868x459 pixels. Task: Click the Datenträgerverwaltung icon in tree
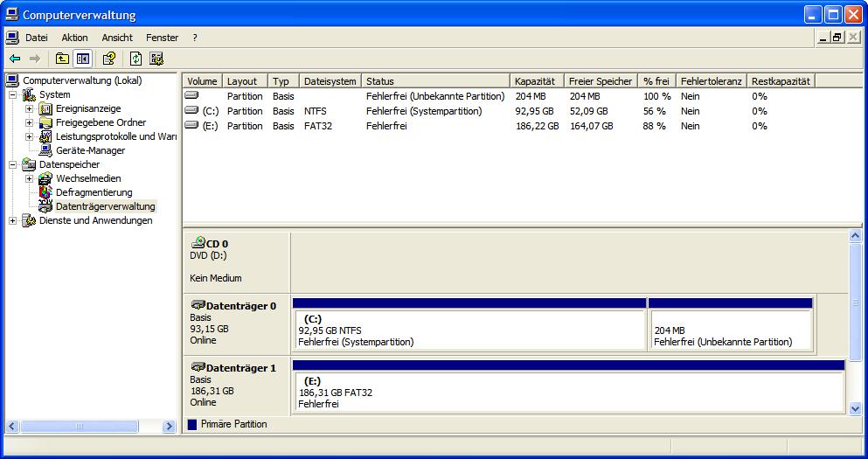coord(46,206)
